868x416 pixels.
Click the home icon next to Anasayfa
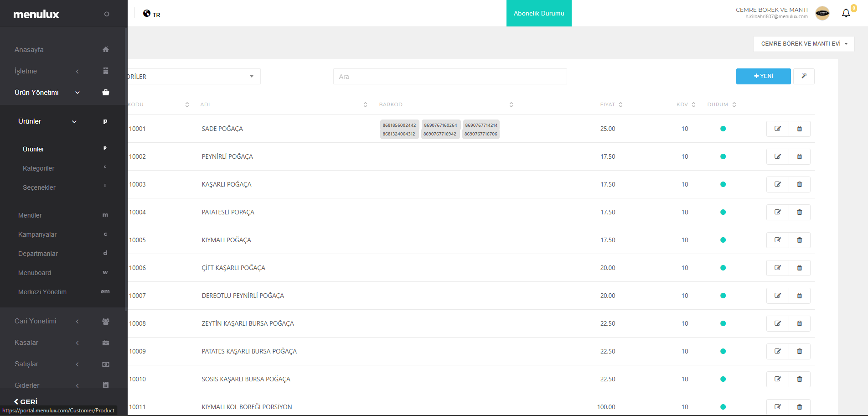click(x=106, y=49)
